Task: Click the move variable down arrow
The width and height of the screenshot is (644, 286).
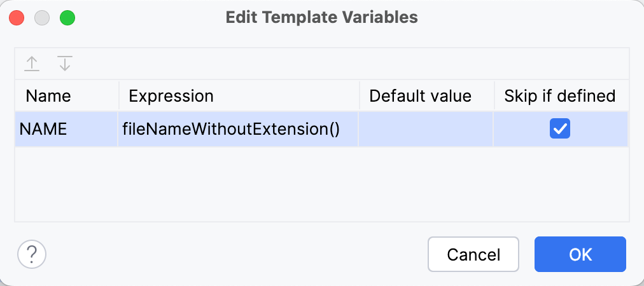Action: point(65,64)
